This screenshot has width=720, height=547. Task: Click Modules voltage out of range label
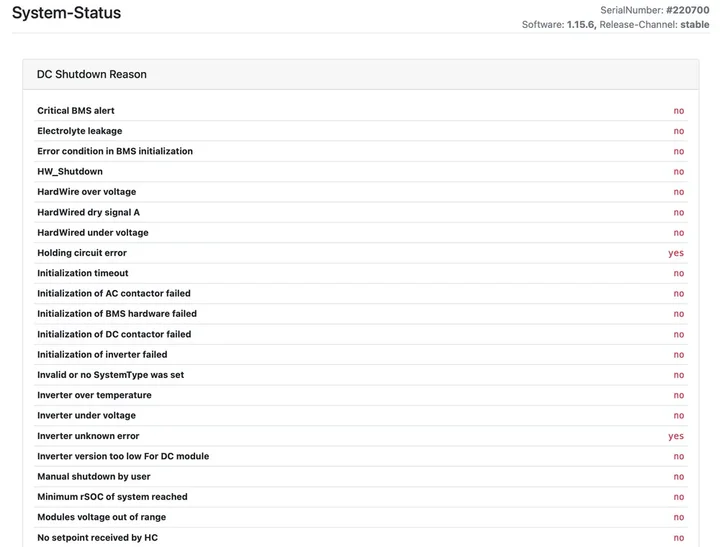point(102,517)
